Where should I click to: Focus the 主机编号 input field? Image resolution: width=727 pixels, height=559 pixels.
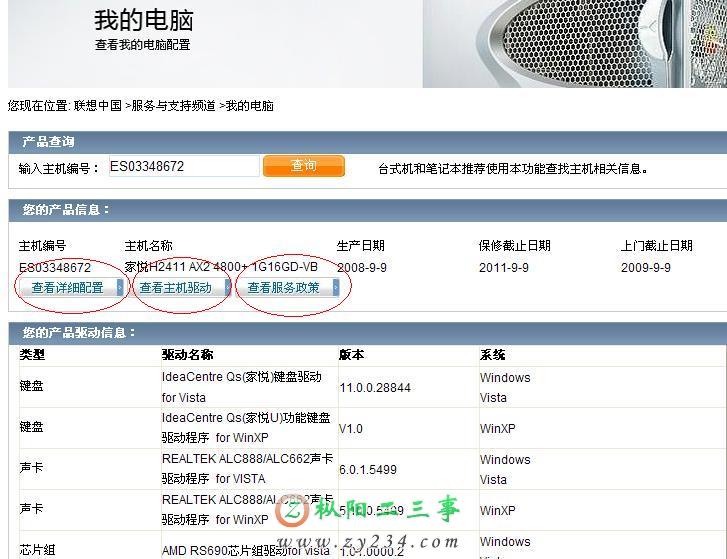coord(184,166)
